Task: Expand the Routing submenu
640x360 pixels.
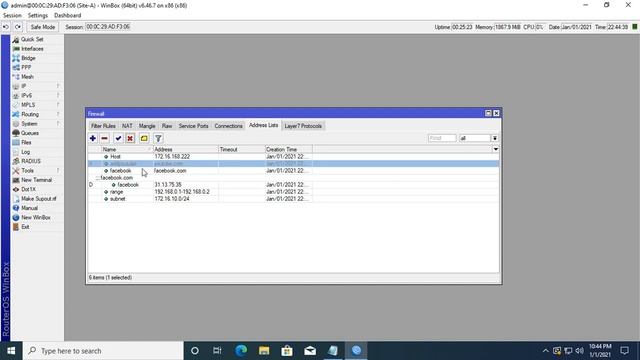Action: 37,114
